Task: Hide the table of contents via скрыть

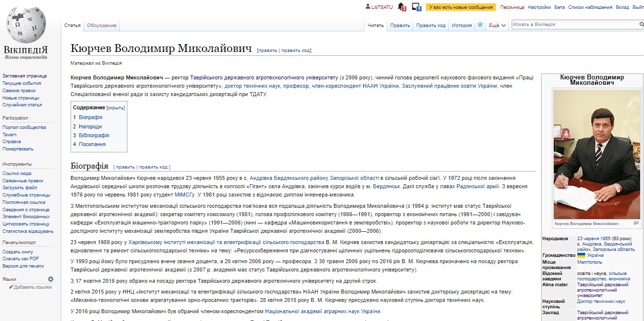Action: pos(116,108)
